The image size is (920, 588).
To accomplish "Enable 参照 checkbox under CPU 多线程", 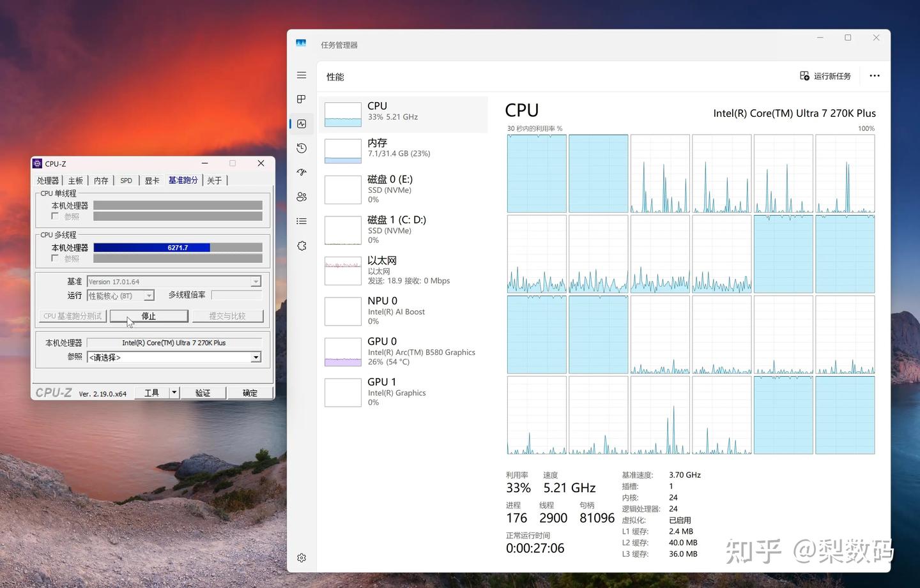I will (x=55, y=258).
